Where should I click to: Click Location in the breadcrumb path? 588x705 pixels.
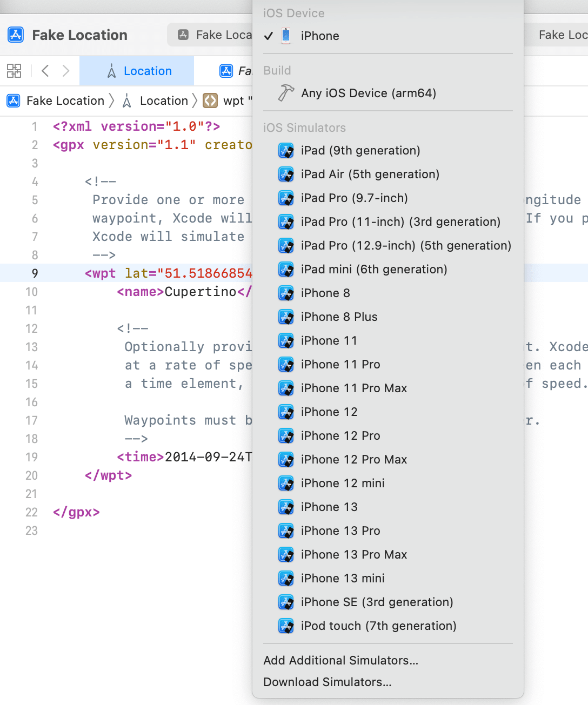point(164,100)
